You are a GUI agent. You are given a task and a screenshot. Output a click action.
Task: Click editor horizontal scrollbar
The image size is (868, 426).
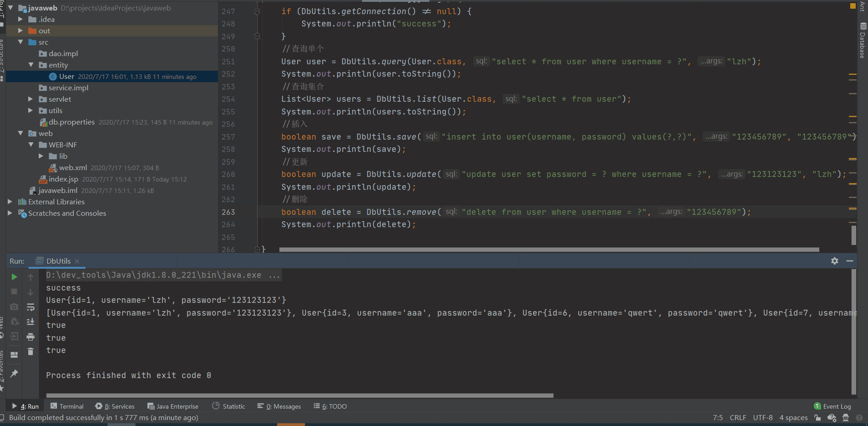[x=549, y=249]
